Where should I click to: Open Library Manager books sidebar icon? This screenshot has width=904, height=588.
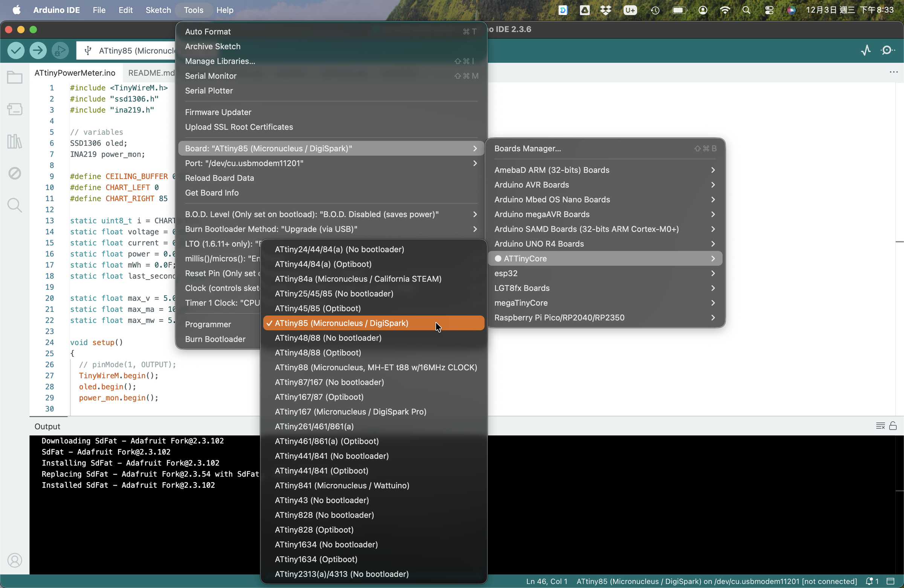[14, 141]
